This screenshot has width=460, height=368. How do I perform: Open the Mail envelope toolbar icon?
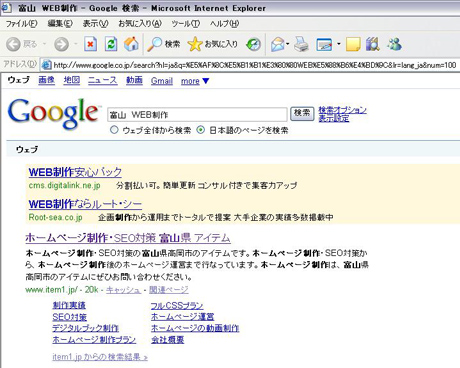click(278, 44)
